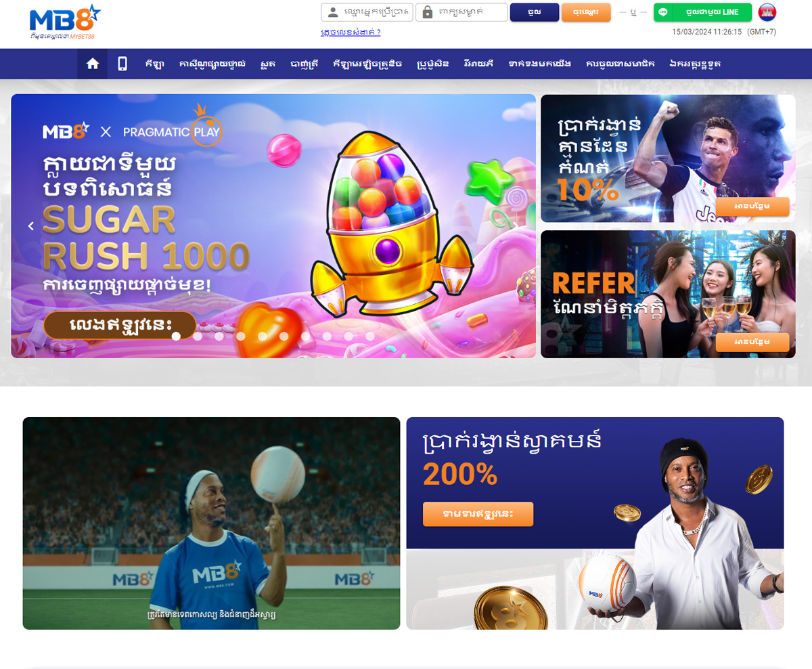Select the last carousel dot indicator
The width and height of the screenshot is (812, 669).
tap(370, 336)
